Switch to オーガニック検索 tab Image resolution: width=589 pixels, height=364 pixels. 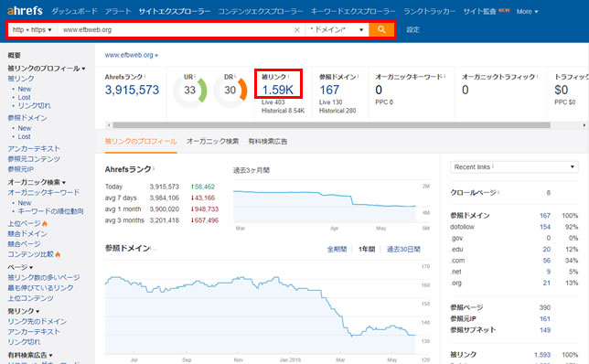tap(212, 141)
